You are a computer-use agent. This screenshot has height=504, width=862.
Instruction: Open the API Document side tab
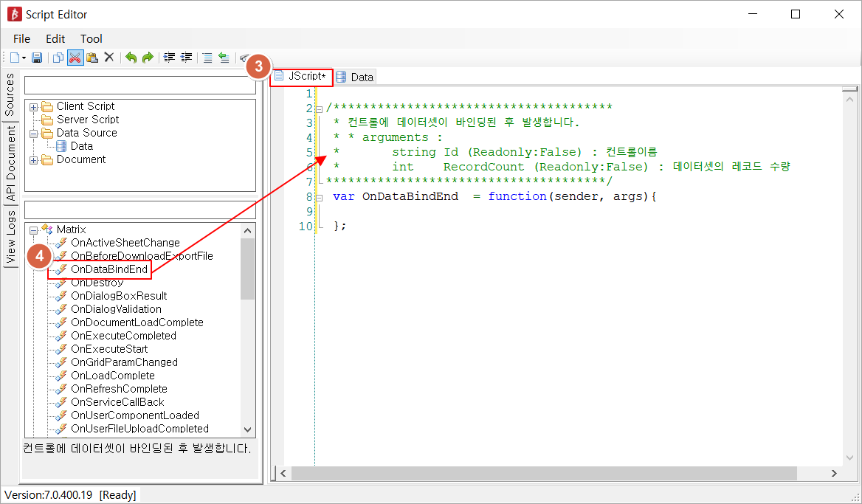(10, 163)
